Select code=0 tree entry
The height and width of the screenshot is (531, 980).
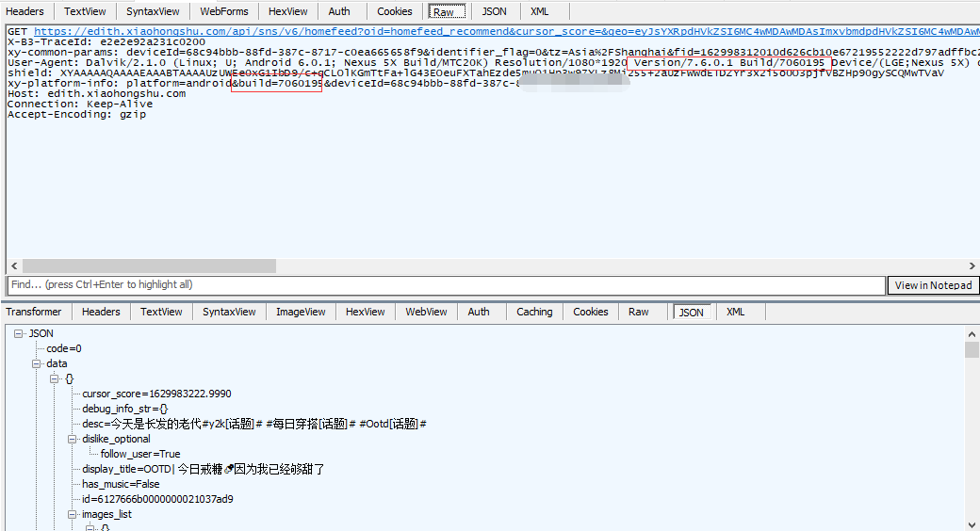[64, 348]
